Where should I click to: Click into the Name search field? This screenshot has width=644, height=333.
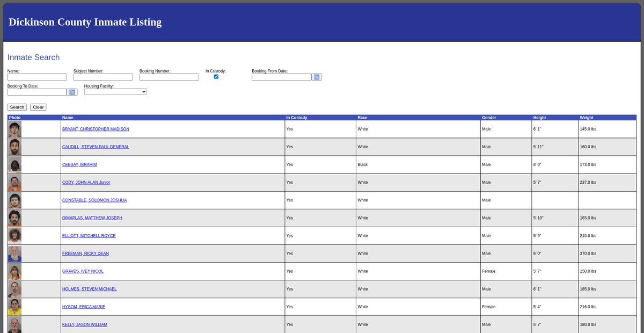pyautogui.click(x=37, y=77)
